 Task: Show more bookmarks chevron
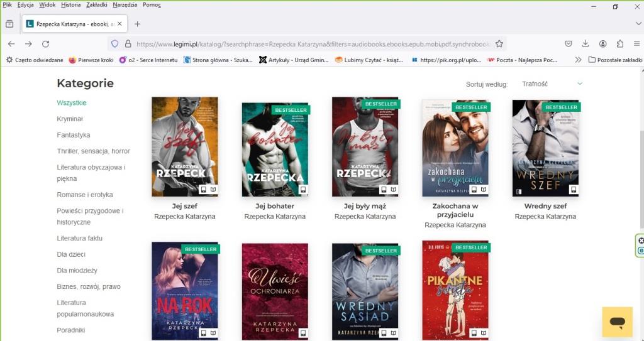coord(578,60)
